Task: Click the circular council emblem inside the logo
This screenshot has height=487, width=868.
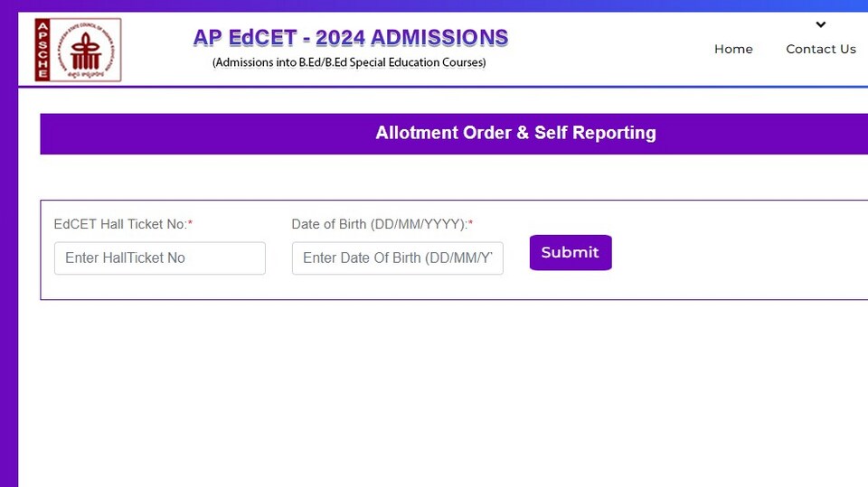Action: pos(86,50)
